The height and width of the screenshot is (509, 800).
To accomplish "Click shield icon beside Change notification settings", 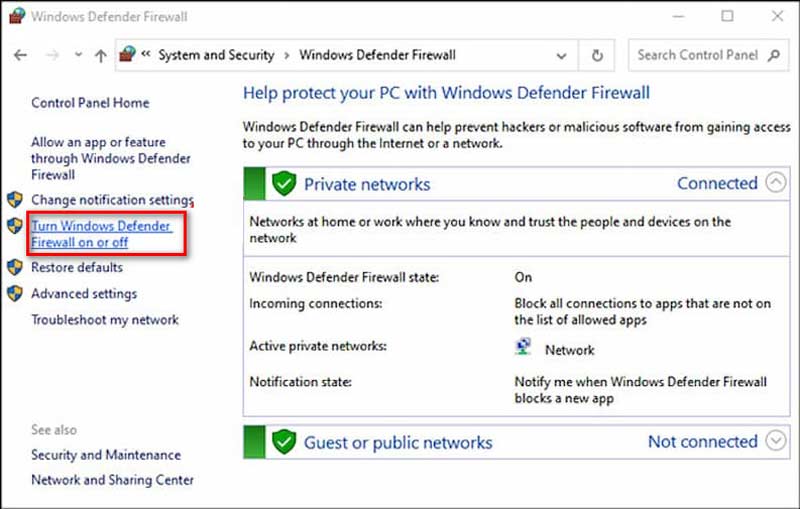I will pos(15,199).
